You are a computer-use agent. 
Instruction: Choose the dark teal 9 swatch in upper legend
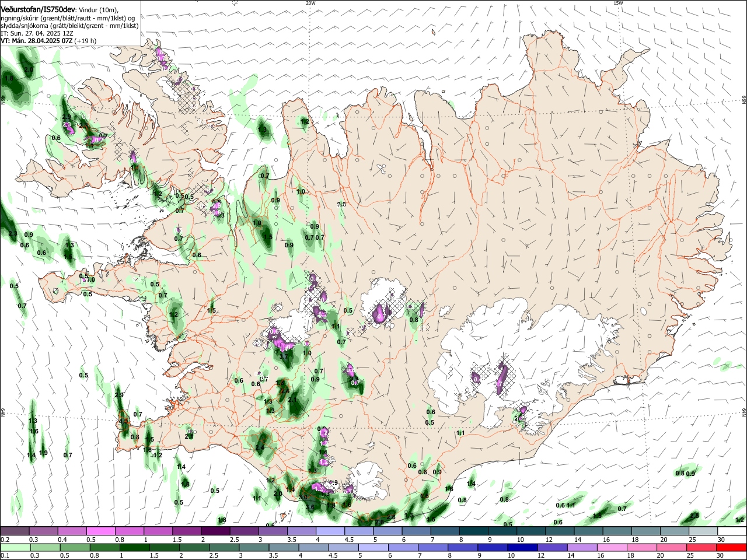pyautogui.click(x=502, y=531)
